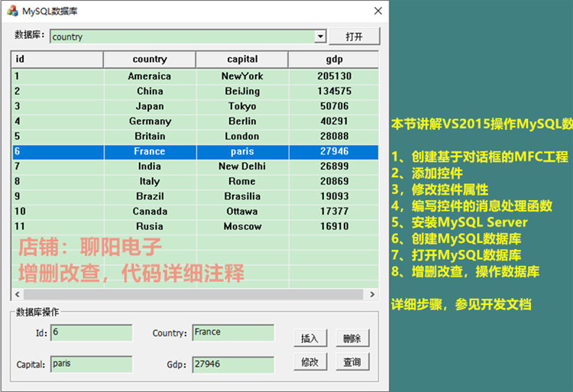The width and height of the screenshot is (573, 392).
Task: Select the Japan cell
Action: pyautogui.click(x=150, y=106)
